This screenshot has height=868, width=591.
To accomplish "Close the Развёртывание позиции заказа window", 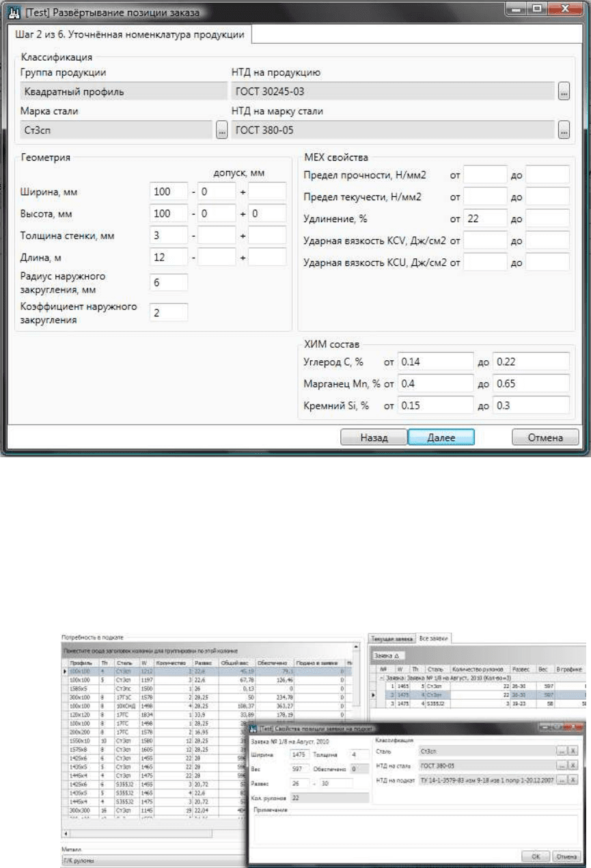I will click(566, 10).
